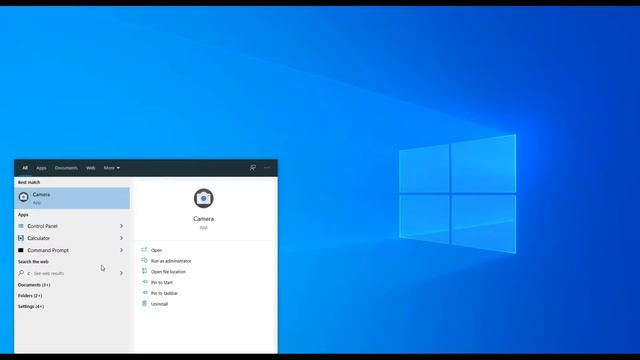Switch to the Web search tab
The width and height of the screenshot is (640, 360).
[91, 168]
